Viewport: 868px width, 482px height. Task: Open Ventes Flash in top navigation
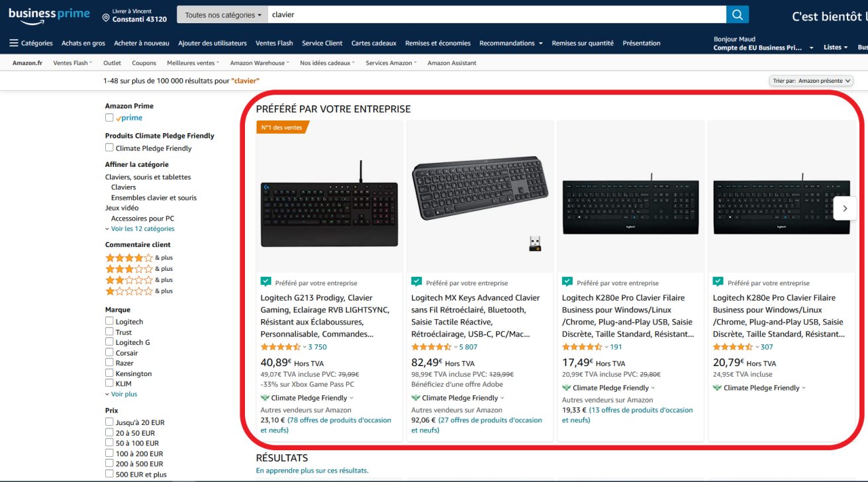[x=274, y=43]
